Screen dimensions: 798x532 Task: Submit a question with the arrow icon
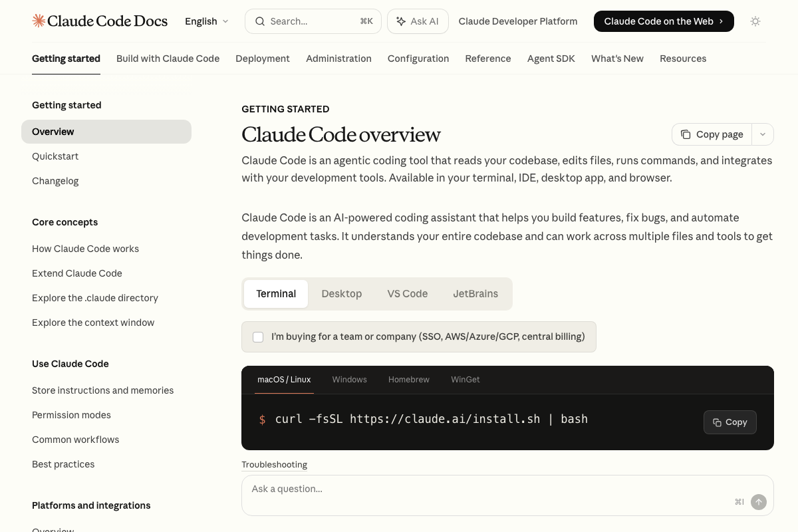[x=759, y=502]
